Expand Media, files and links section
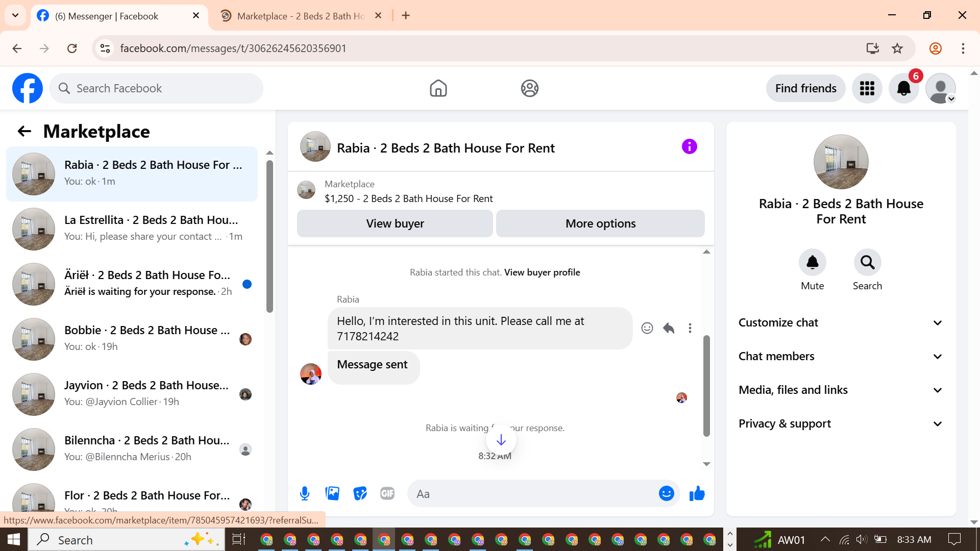The width and height of the screenshot is (980, 551). [841, 390]
